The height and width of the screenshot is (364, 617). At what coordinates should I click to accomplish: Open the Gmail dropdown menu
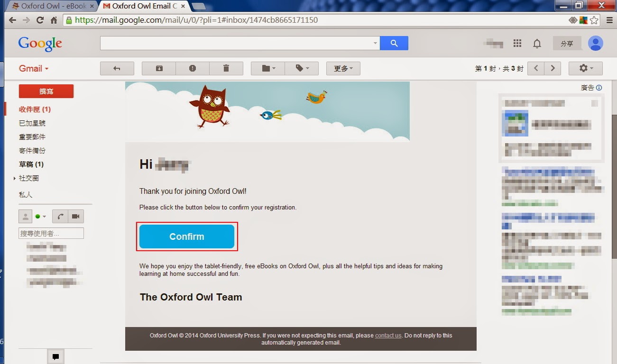tap(34, 68)
